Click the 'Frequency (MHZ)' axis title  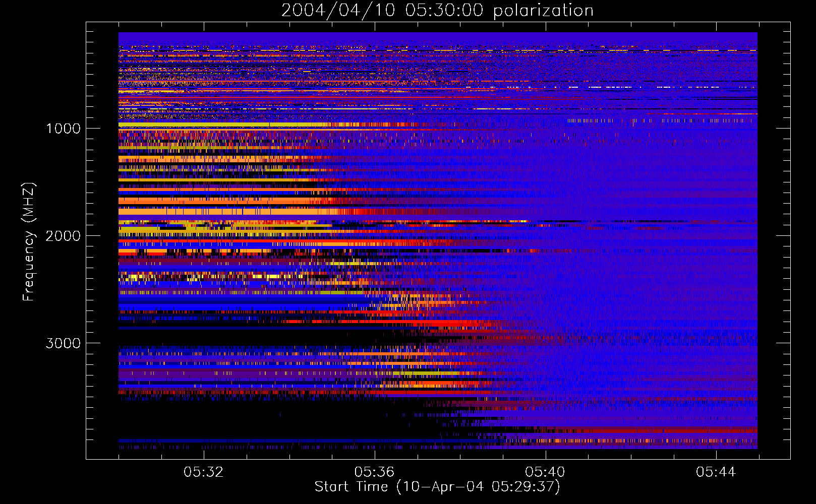[x=29, y=242]
